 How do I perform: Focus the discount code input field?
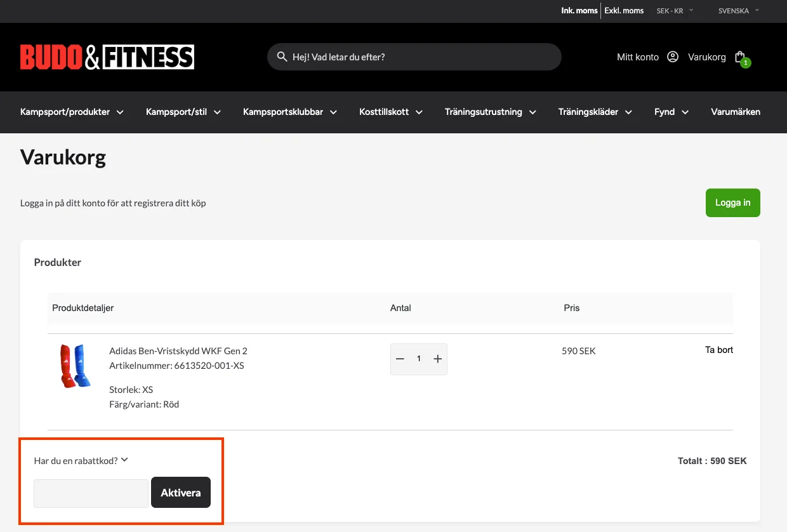click(91, 493)
